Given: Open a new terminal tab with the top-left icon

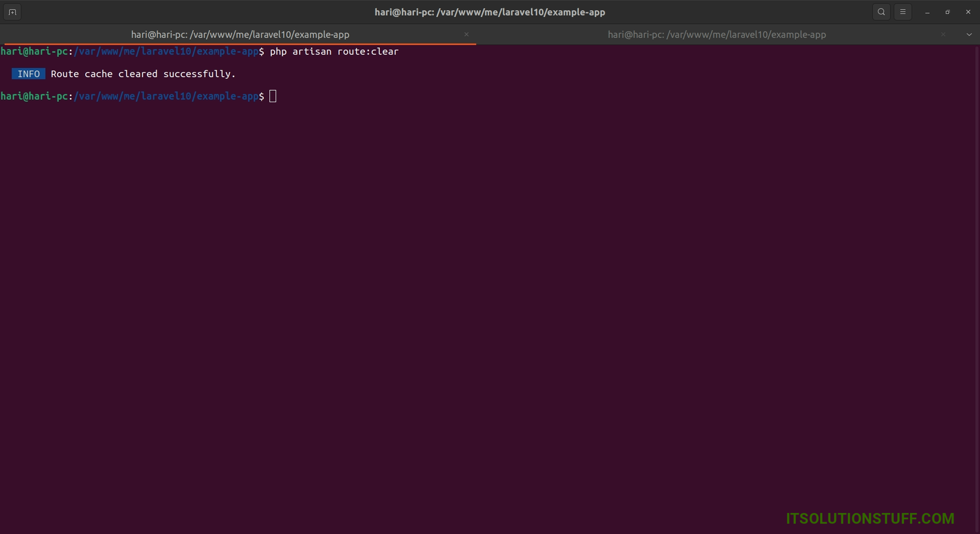Looking at the screenshot, I should (12, 12).
